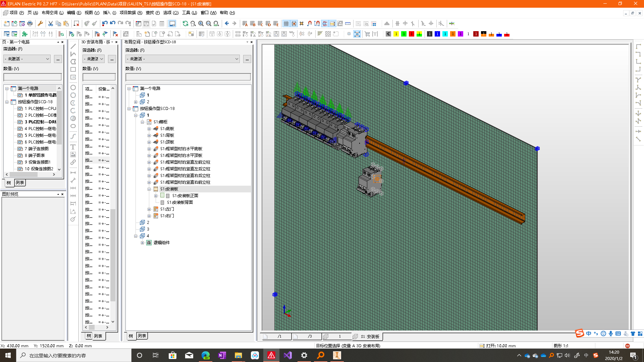Toggle the grid display button
The image size is (644, 362).
point(286,23)
